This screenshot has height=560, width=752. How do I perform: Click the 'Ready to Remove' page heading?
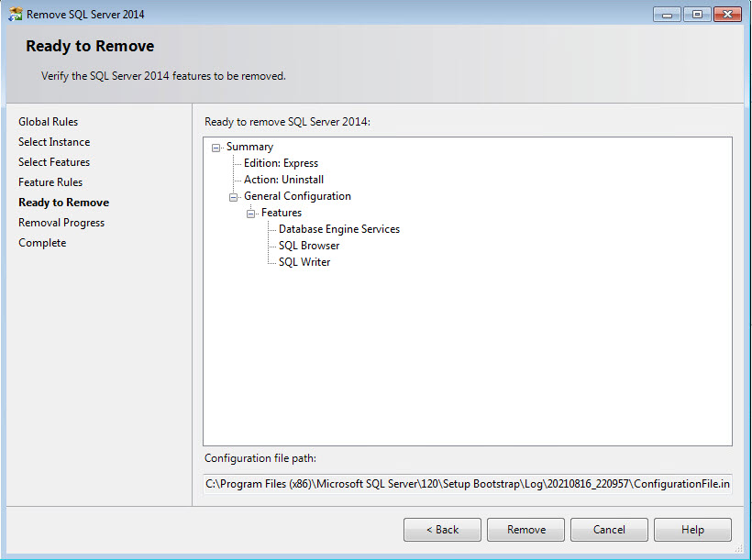tap(90, 46)
